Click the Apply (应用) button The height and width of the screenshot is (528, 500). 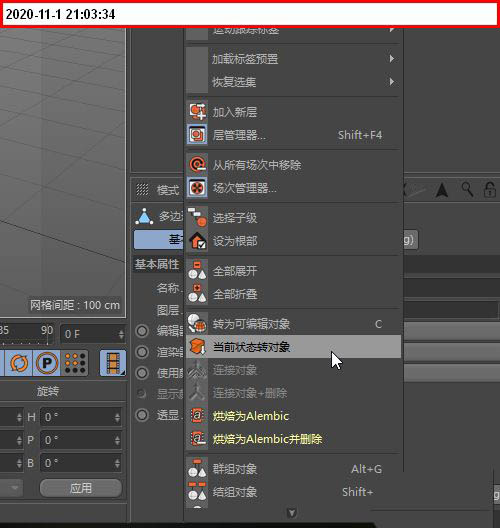click(81, 488)
